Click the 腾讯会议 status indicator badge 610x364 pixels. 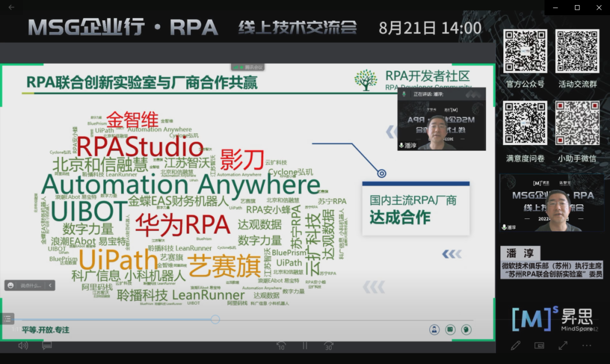248,67
